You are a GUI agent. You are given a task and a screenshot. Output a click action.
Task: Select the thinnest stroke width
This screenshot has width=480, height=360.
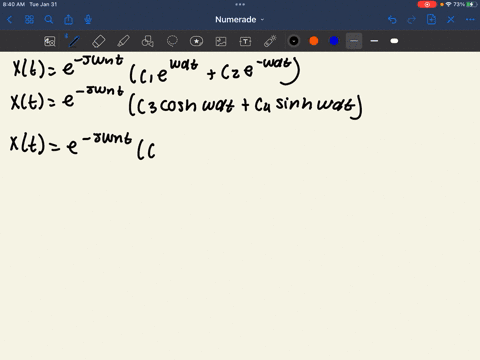click(x=354, y=41)
